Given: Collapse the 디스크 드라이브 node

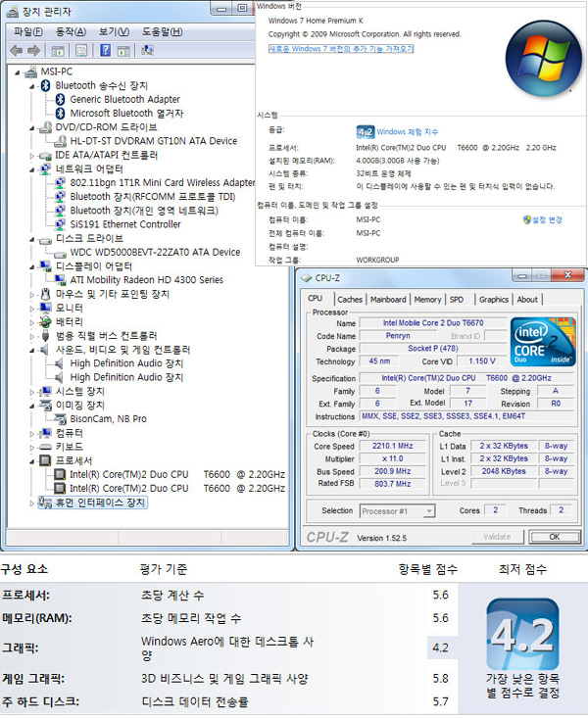Looking at the screenshot, I should pyautogui.click(x=31, y=239).
